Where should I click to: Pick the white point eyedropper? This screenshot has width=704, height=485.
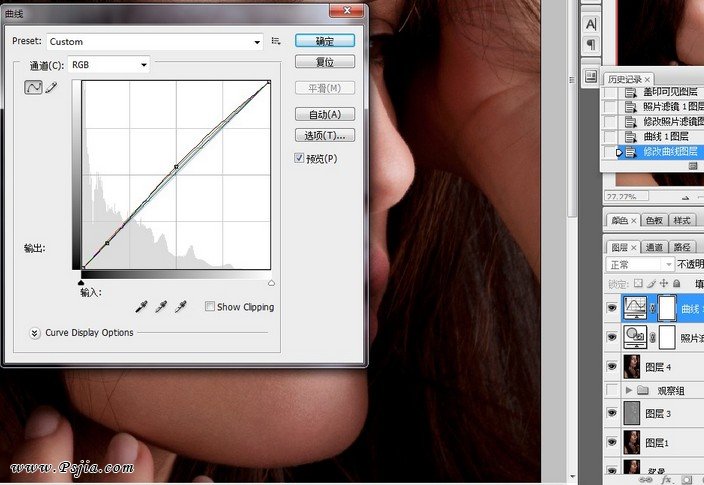(x=180, y=306)
